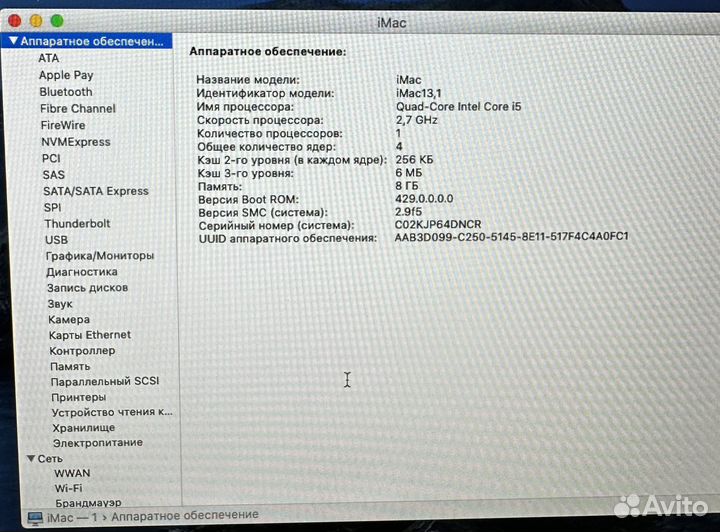Open the Камера section

point(69,319)
